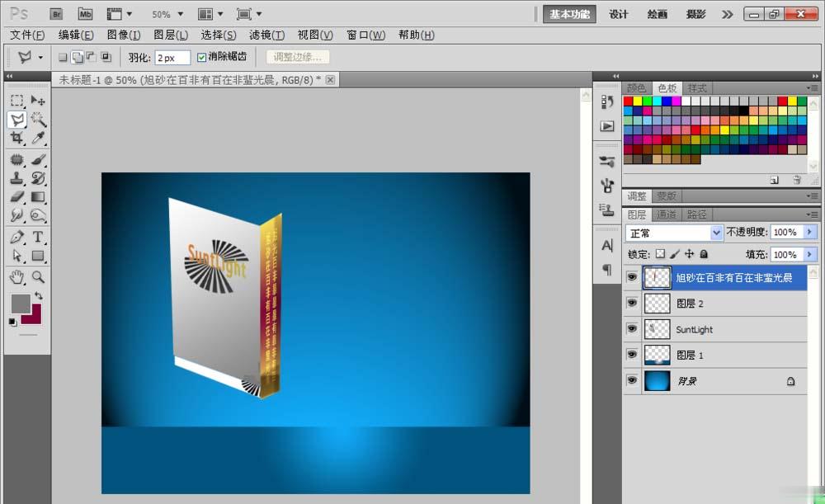Switch to the 通道 panel tab
This screenshot has width=825, height=504.
pos(666,214)
